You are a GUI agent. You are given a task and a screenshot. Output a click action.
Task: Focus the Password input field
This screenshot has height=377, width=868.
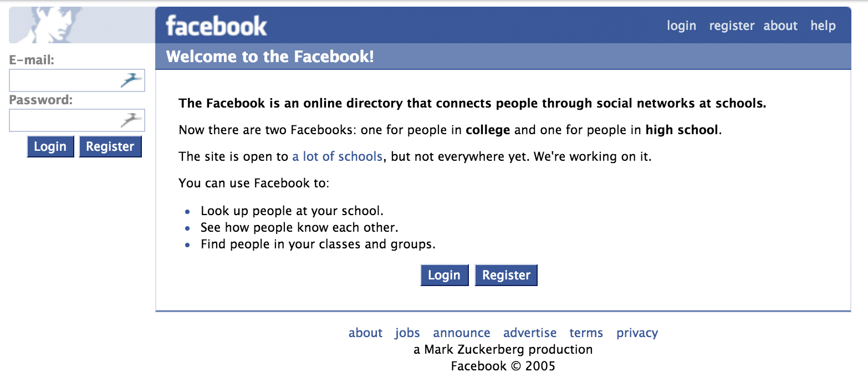pos(77,120)
